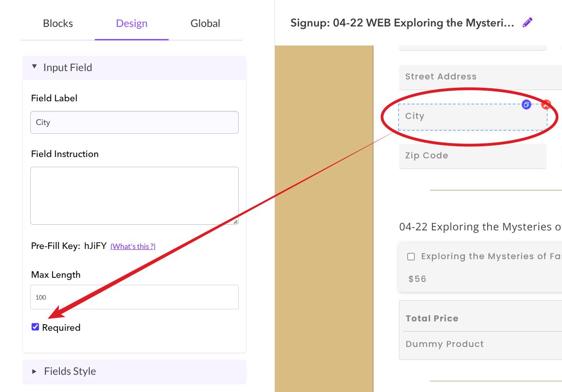Click the Zip Code form field

click(472, 156)
